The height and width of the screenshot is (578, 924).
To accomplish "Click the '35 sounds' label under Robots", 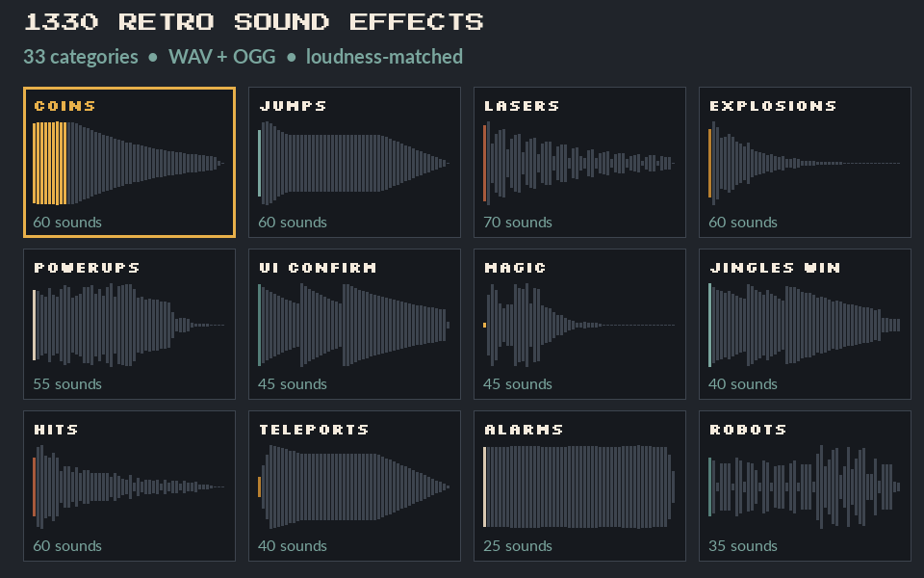I will pos(742,546).
